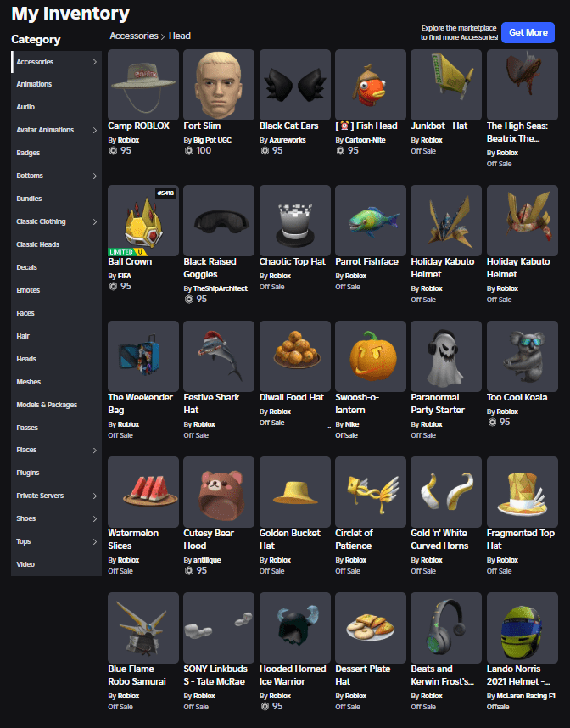Click the Get More button
The width and height of the screenshot is (570, 728).
coord(528,32)
